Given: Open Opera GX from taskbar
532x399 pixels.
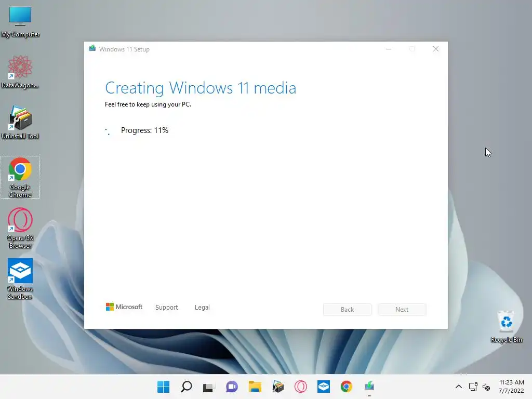Looking at the screenshot, I should pos(301,387).
